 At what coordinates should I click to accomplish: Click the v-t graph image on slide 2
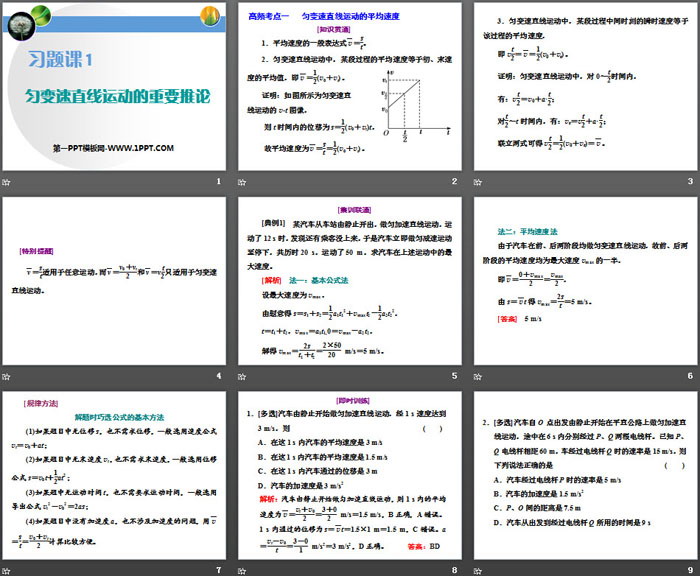[417, 105]
